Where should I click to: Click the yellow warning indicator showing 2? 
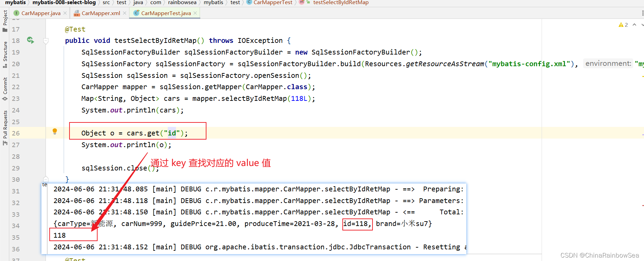click(623, 25)
